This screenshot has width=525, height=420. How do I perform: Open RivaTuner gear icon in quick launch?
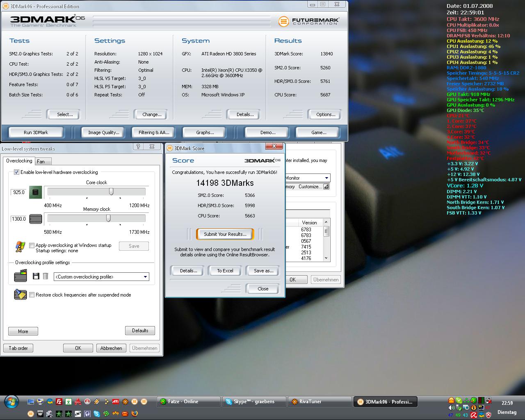(125, 402)
